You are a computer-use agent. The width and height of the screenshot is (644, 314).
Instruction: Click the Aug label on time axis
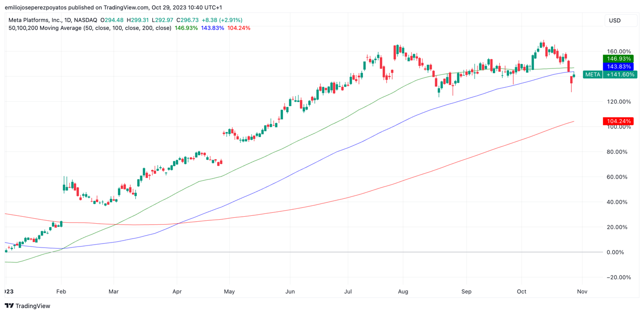tap(403, 292)
